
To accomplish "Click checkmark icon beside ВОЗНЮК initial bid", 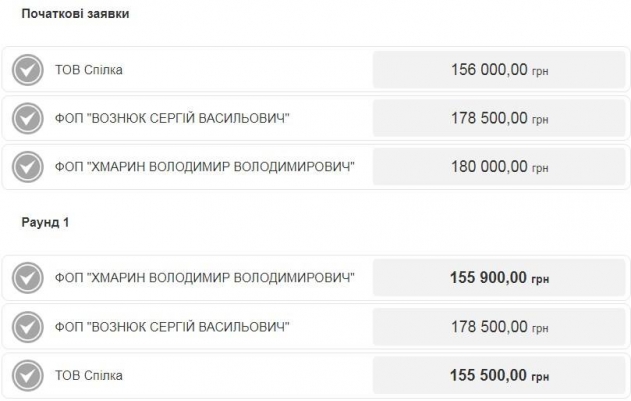I will [27, 119].
